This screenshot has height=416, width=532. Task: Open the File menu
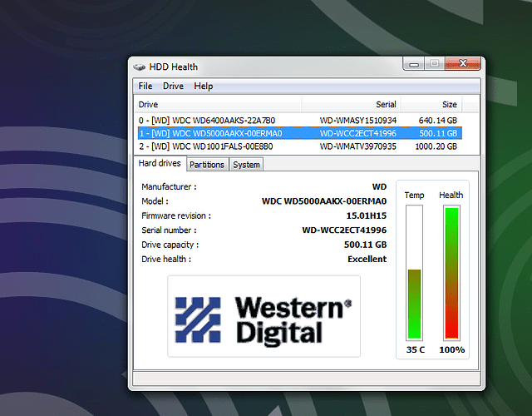pyautogui.click(x=145, y=86)
